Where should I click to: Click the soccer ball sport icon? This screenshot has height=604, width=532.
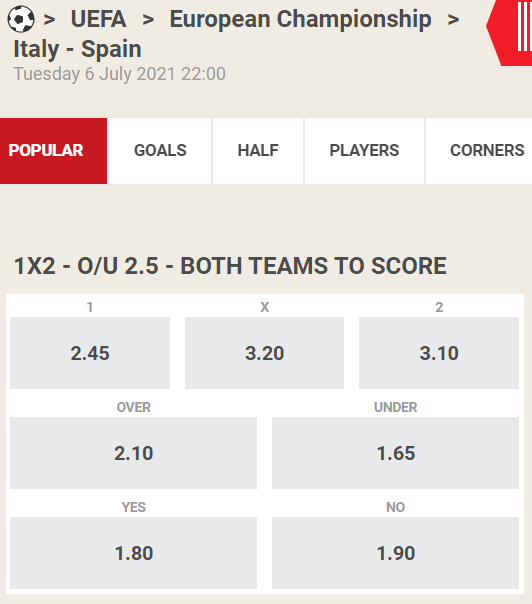point(21,19)
